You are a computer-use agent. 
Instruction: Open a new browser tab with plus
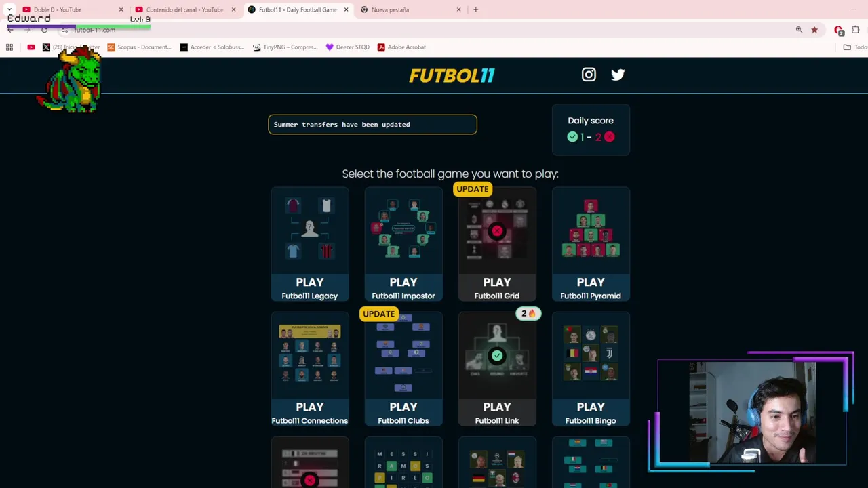475,9
